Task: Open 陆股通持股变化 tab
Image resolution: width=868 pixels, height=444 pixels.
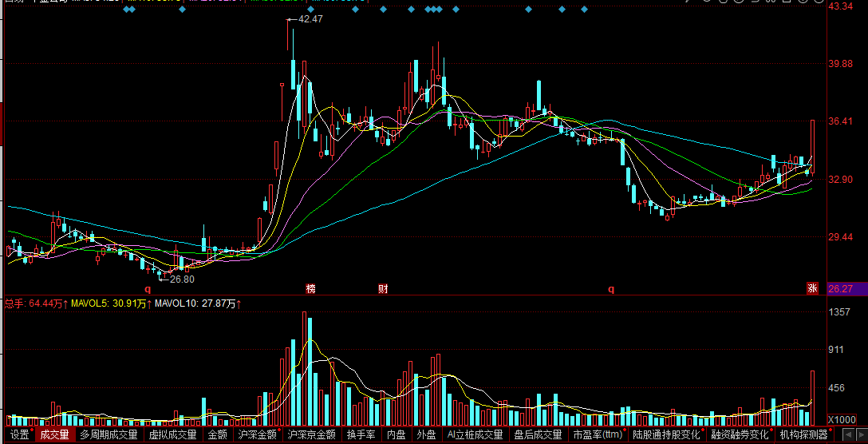Action: (x=666, y=434)
